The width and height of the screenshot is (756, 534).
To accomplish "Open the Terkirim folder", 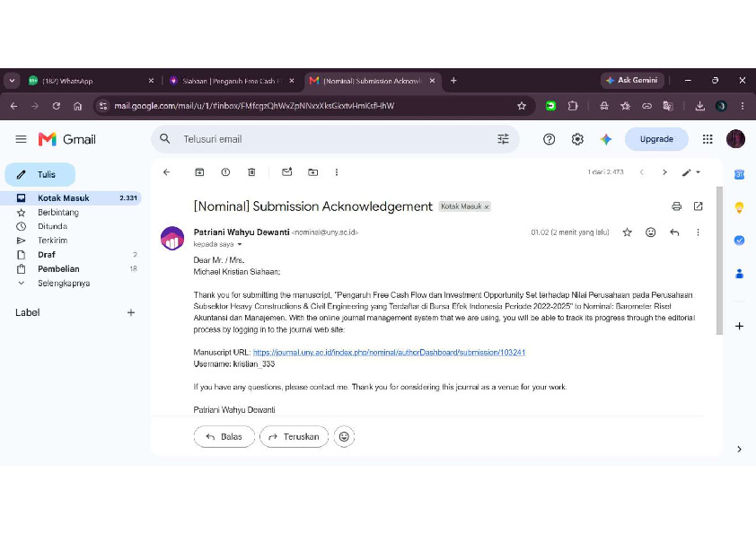I will pyautogui.click(x=53, y=241).
